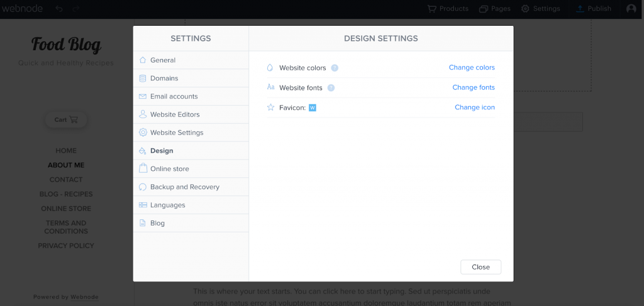This screenshot has width=644, height=306.
Task: Click the Webnode logo
Action: pyautogui.click(x=23, y=9)
